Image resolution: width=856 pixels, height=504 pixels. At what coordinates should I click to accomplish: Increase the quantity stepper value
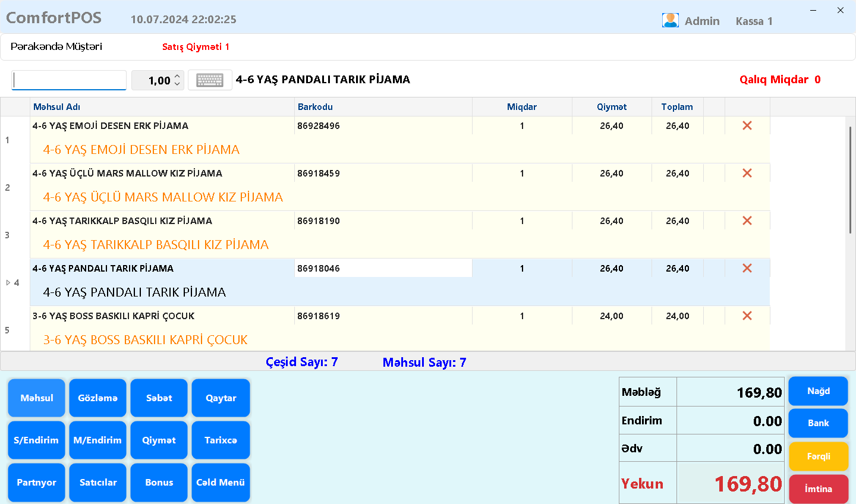[x=177, y=76]
